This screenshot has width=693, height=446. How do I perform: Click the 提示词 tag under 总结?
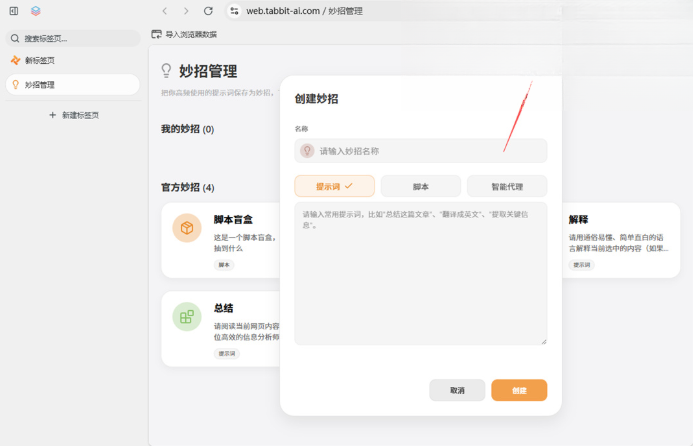coord(227,354)
